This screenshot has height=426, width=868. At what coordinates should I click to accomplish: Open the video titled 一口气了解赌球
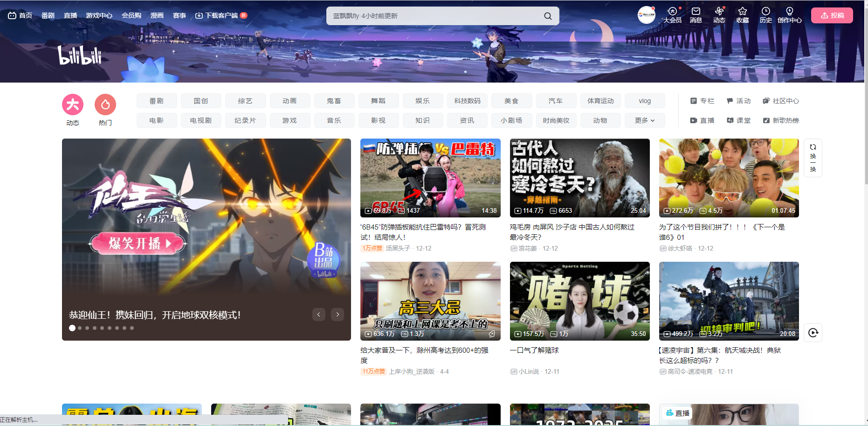pyautogui.click(x=579, y=301)
